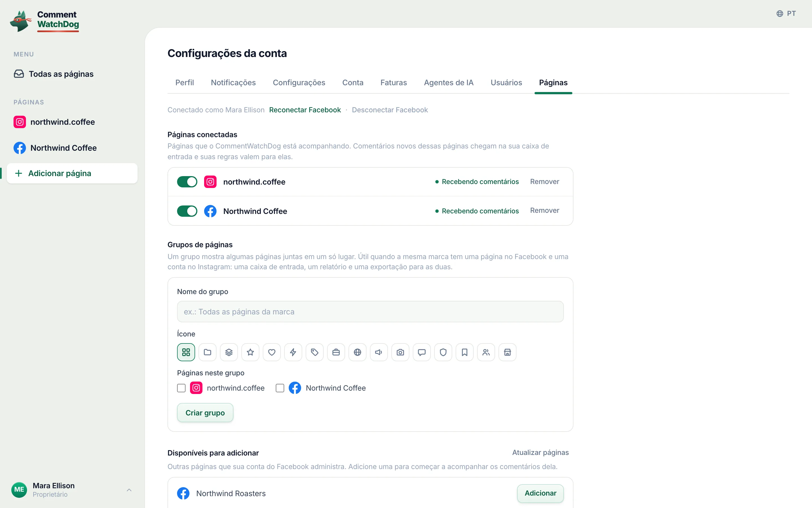
Task: Select the star group icon
Action: (250, 352)
